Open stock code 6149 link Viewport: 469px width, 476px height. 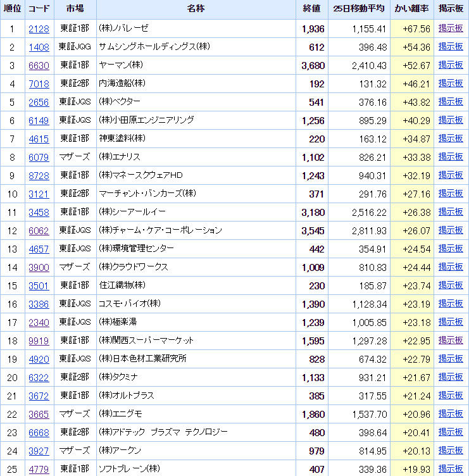[39, 121]
